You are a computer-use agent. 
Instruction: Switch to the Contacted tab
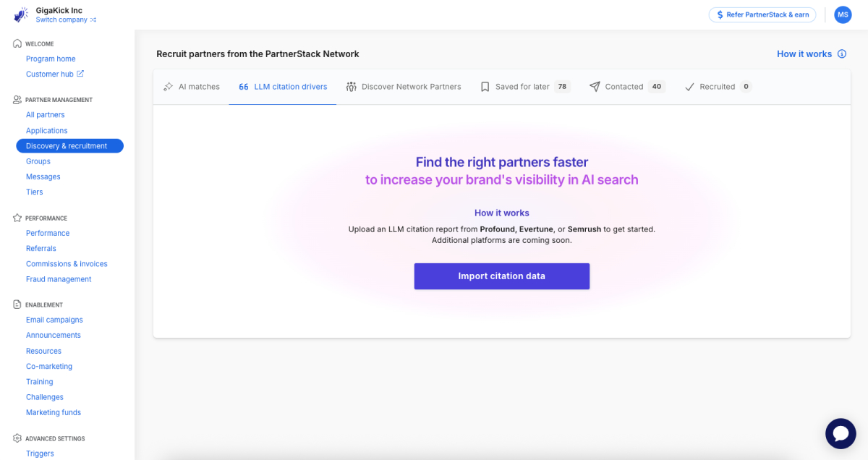tap(627, 87)
